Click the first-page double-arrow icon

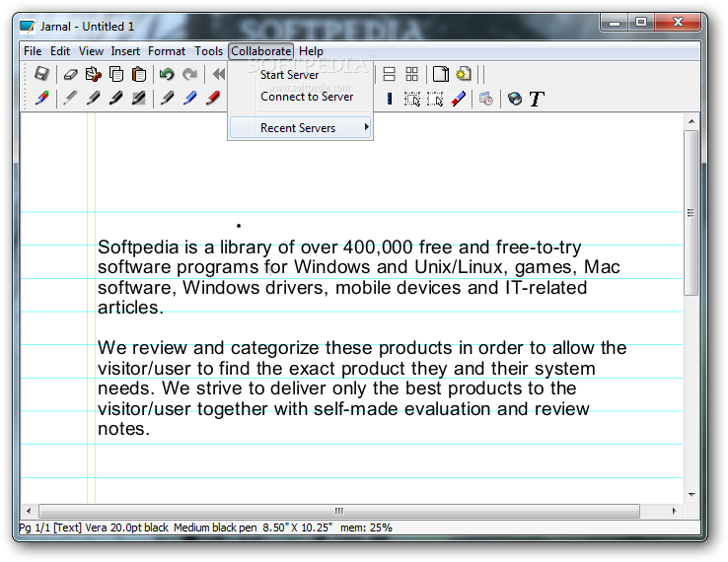point(219,74)
